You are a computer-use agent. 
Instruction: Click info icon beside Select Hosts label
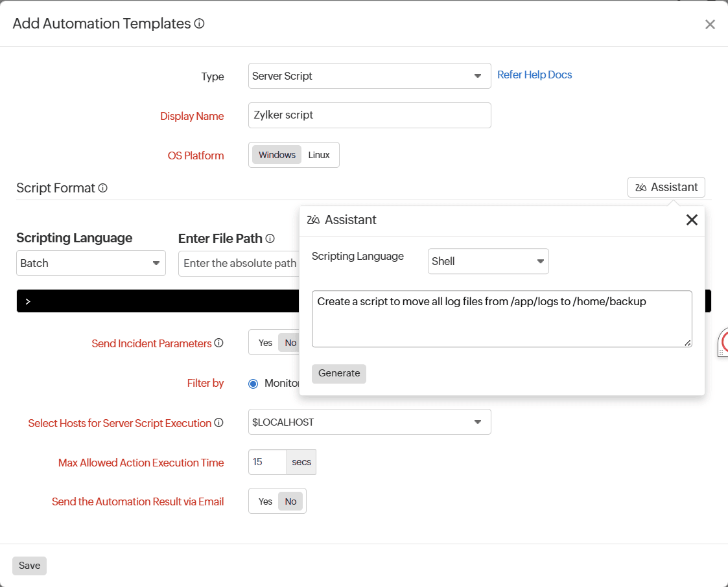pyautogui.click(x=218, y=422)
